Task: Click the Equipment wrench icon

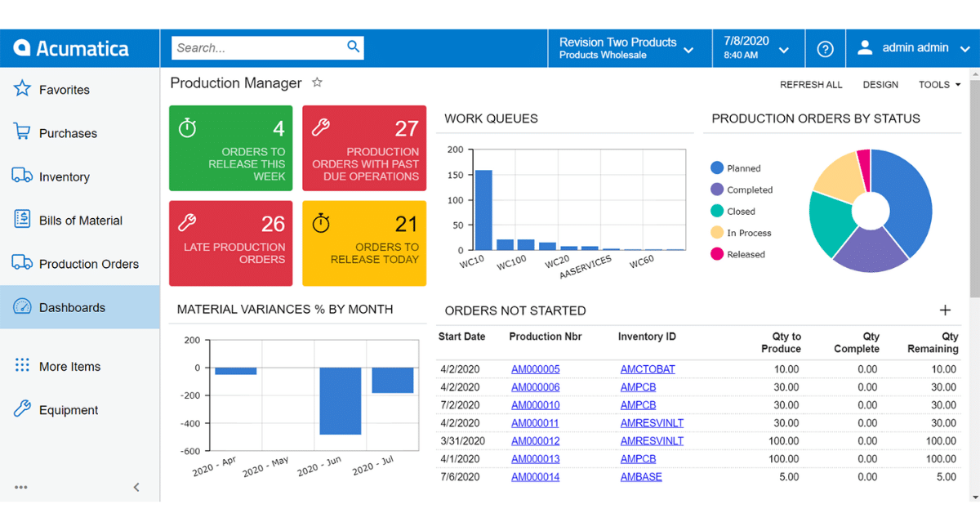Action: (x=20, y=409)
